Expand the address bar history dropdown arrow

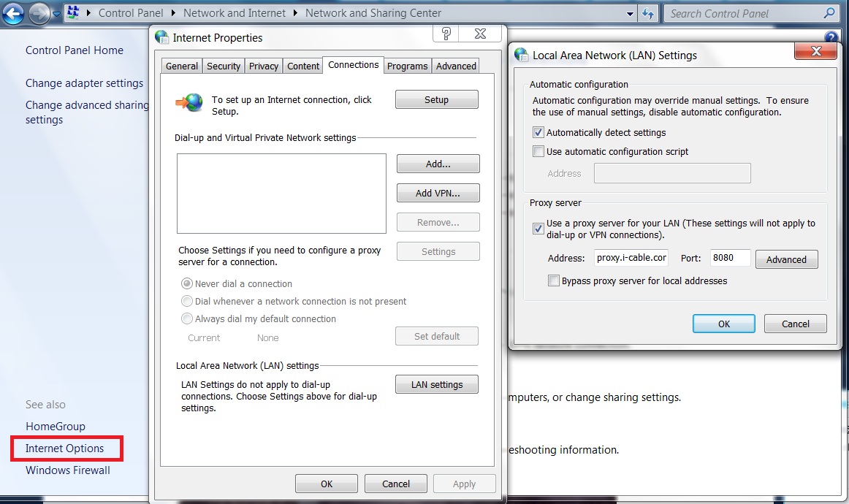pos(631,13)
